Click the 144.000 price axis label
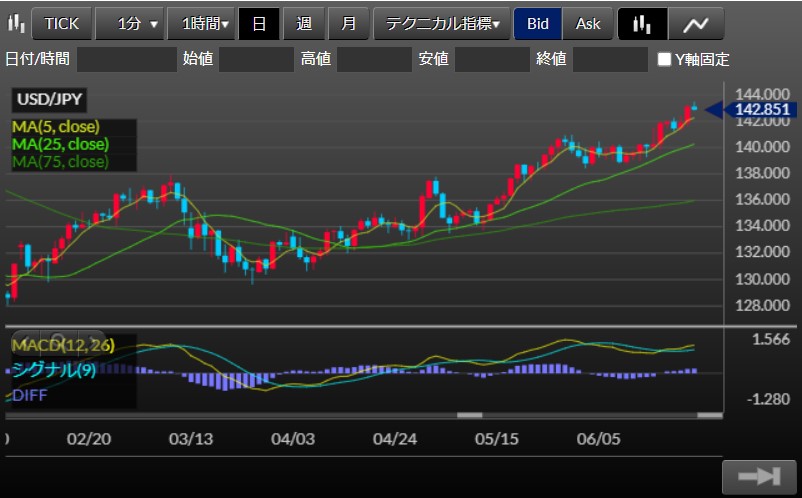This screenshot has height=498, width=802. 762,94
